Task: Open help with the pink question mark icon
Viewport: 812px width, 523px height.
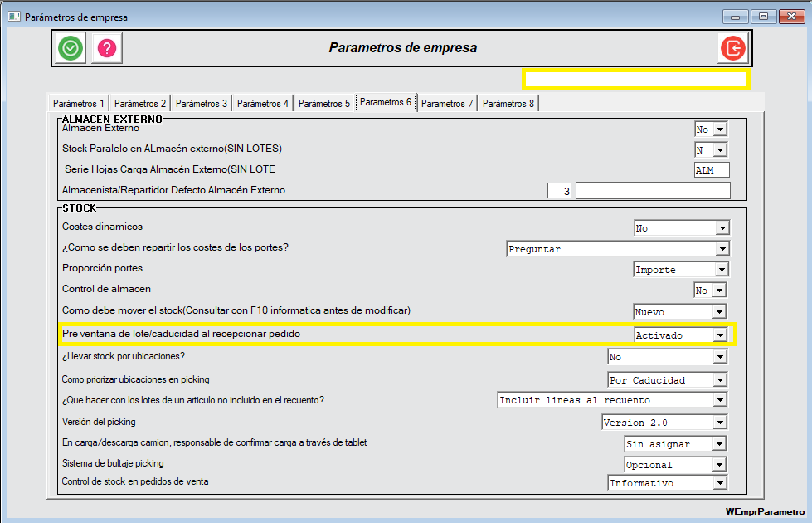Action: [x=107, y=48]
